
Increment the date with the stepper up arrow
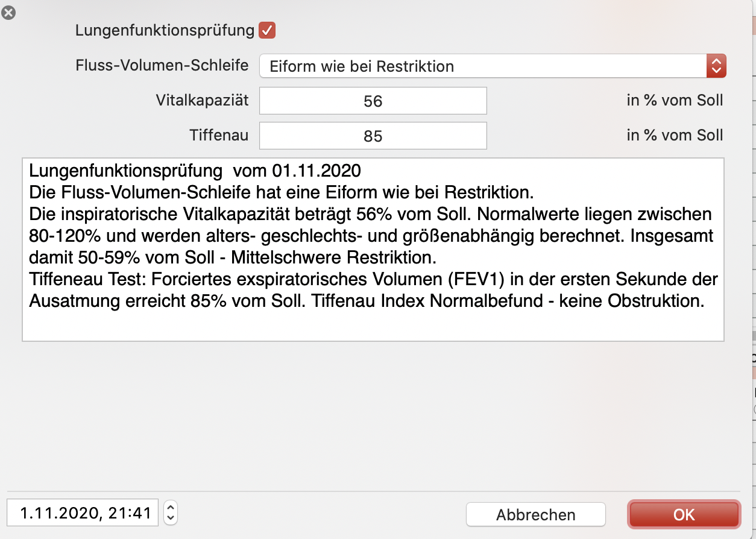coord(171,507)
